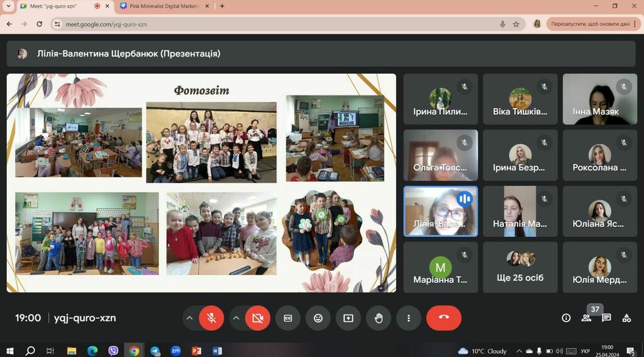Open Telegram from taskbar
The height and width of the screenshot is (357, 644).
[x=155, y=351]
